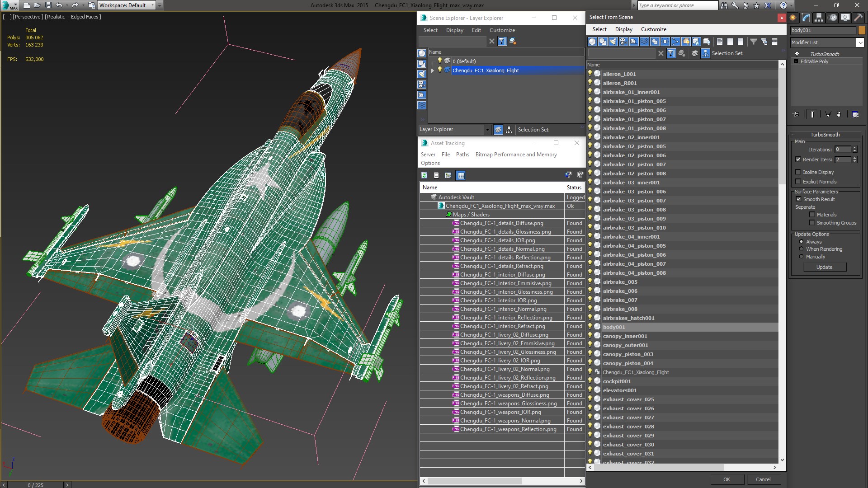Redo action in the quick access toolbar

click(x=75, y=5)
